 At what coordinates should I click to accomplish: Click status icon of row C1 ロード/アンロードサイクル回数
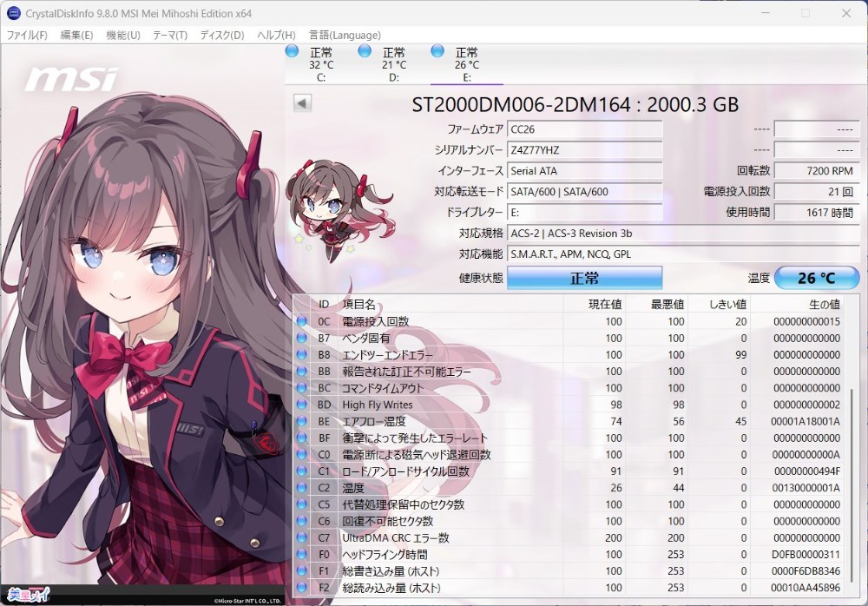click(302, 471)
